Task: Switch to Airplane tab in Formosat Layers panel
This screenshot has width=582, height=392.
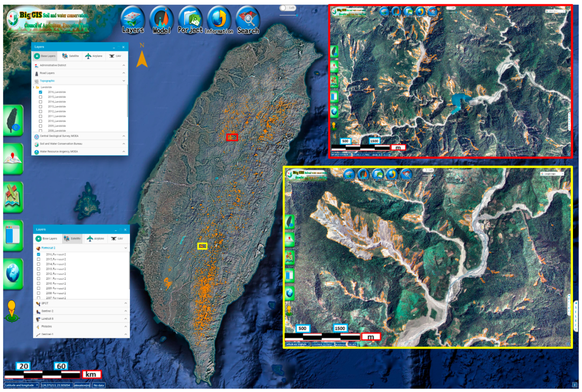Action: click(95, 239)
